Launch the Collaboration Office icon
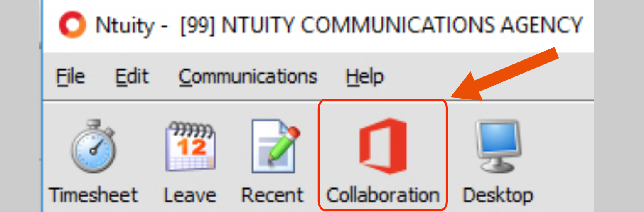This screenshot has width=644, height=212. coord(382,145)
